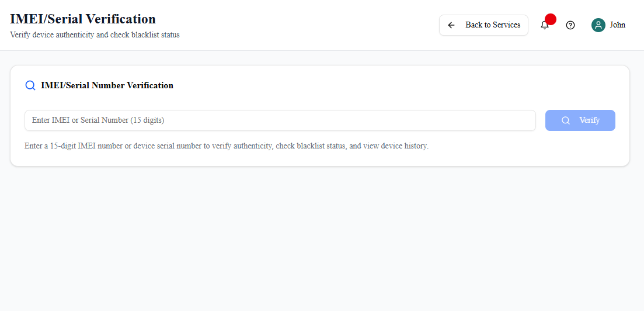Image resolution: width=644 pixels, height=311 pixels.
Task: Open the John account name menu
Action: coord(617,25)
